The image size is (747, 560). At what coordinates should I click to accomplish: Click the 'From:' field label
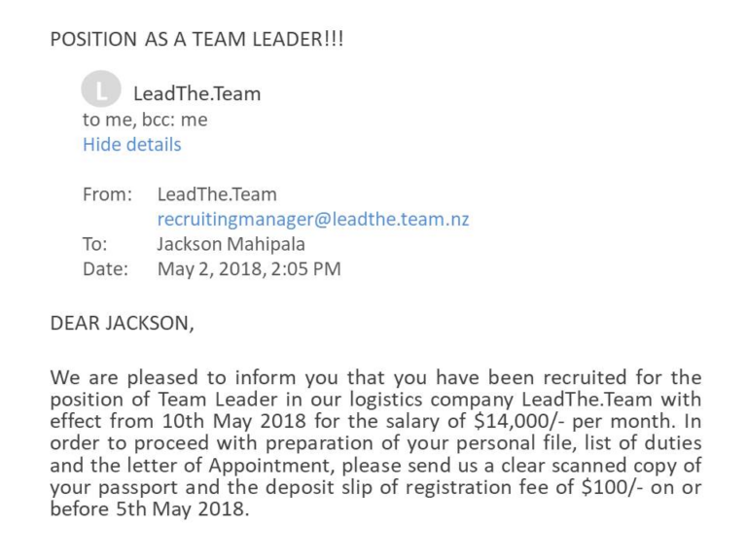point(107,194)
